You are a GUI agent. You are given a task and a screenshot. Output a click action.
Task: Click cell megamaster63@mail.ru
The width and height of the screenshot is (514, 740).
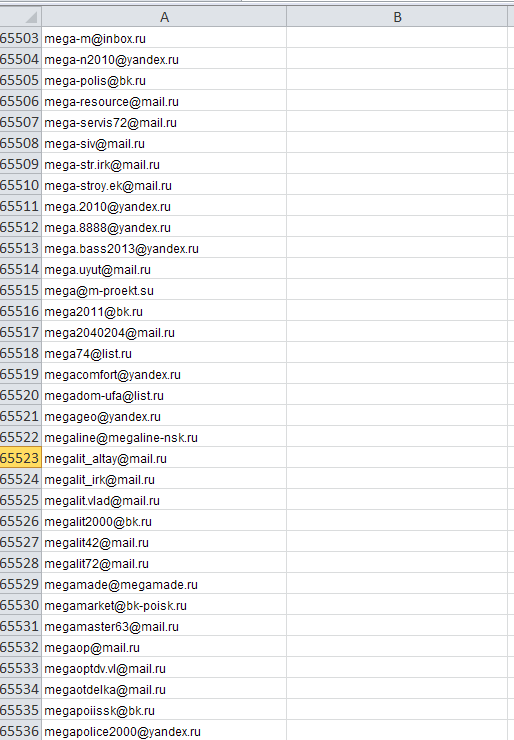(164, 626)
